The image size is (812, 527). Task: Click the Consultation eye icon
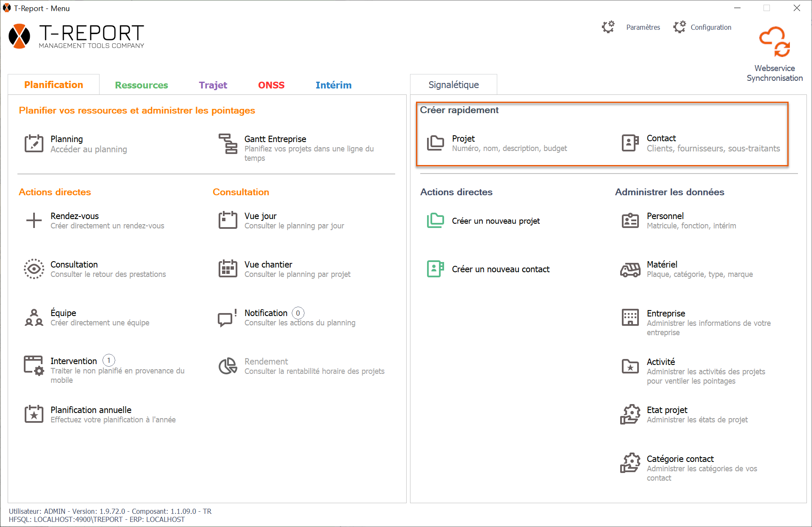coord(34,269)
